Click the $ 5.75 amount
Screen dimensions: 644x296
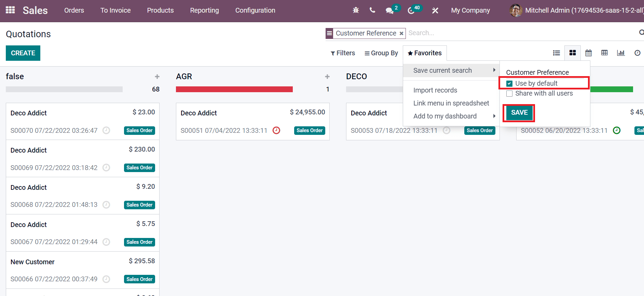coord(146,224)
